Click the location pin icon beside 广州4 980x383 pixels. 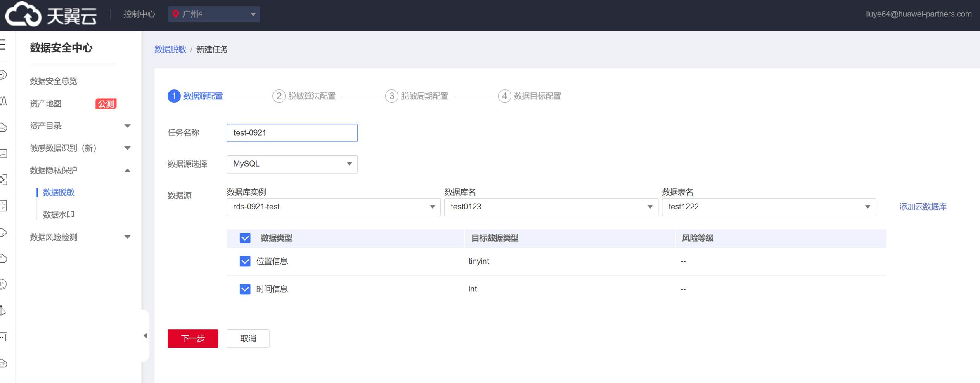[175, 14]
